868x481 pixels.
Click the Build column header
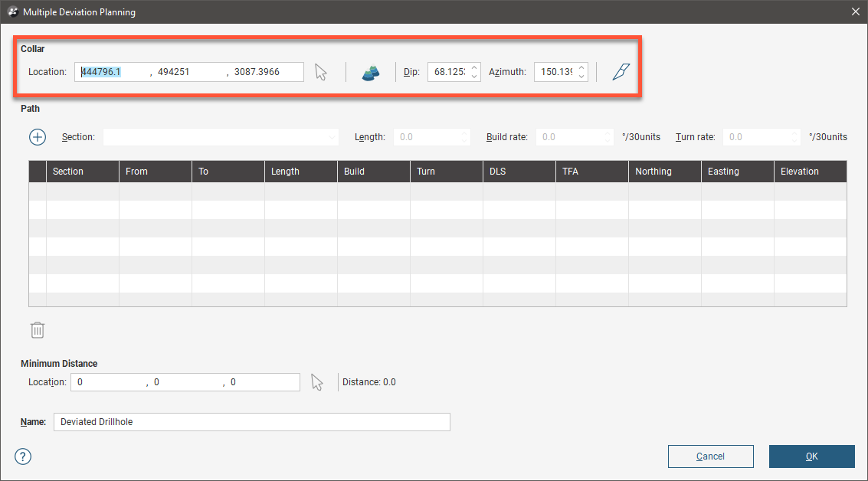[373, 172]
